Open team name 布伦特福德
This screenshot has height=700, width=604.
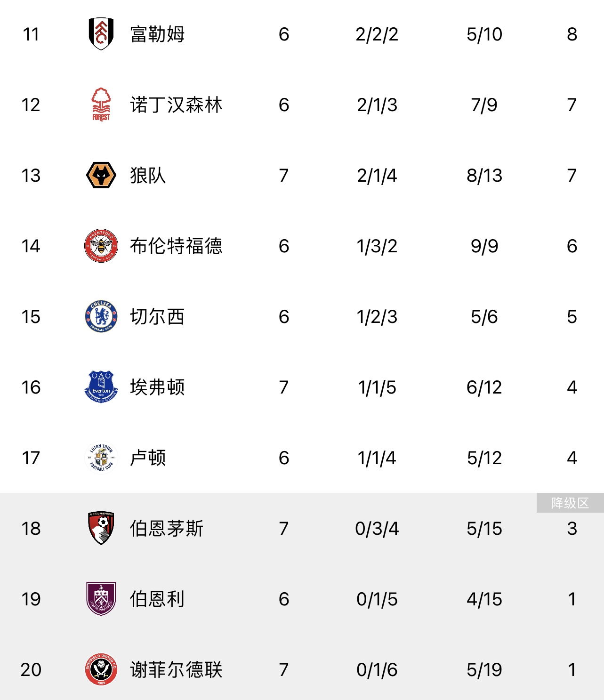pos(176,246)
